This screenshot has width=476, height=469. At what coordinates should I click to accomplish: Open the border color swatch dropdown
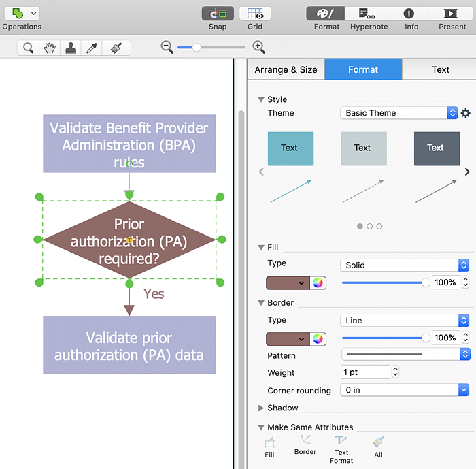[288, 339]
